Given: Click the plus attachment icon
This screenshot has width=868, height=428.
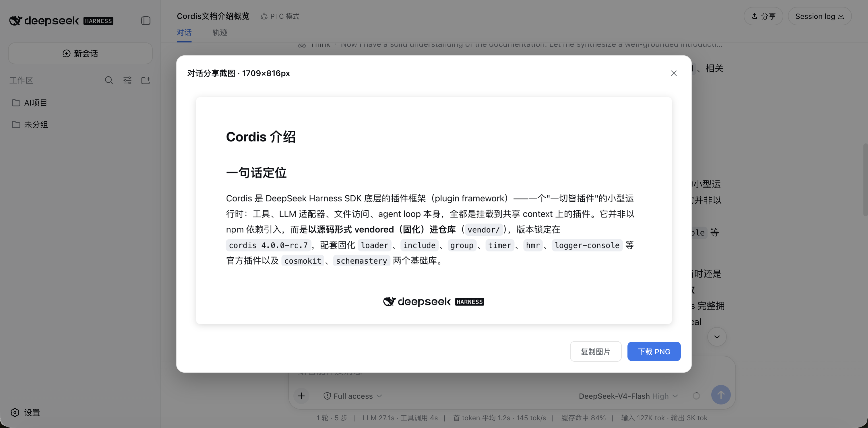Looking at the screenshot, I should click(301, 396).
